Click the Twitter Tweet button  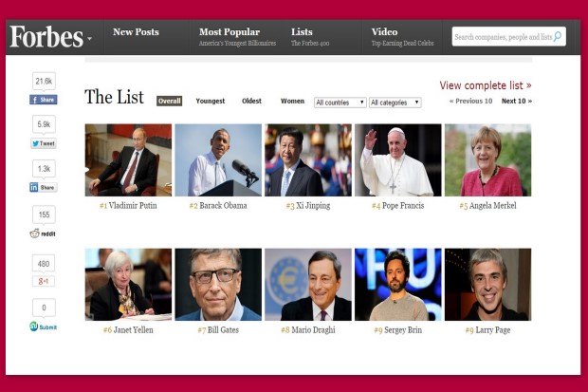click(x=44, y=143)
